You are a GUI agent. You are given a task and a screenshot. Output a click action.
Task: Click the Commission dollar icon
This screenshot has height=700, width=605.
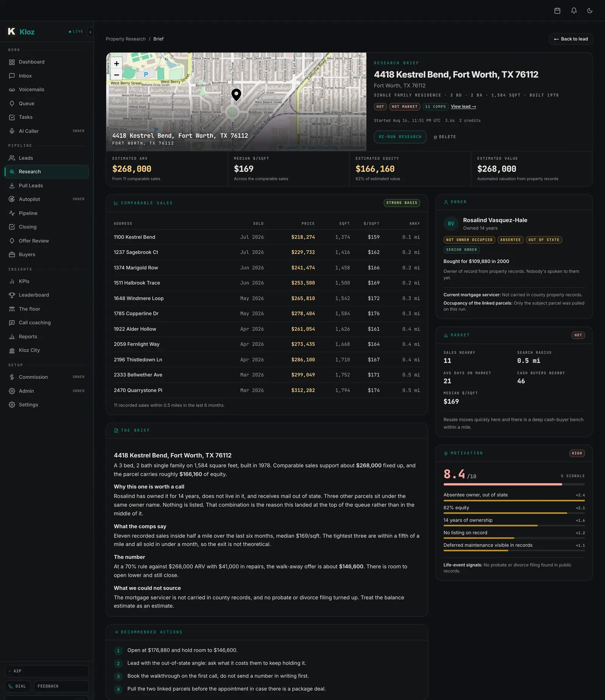(x=12, y=377)
